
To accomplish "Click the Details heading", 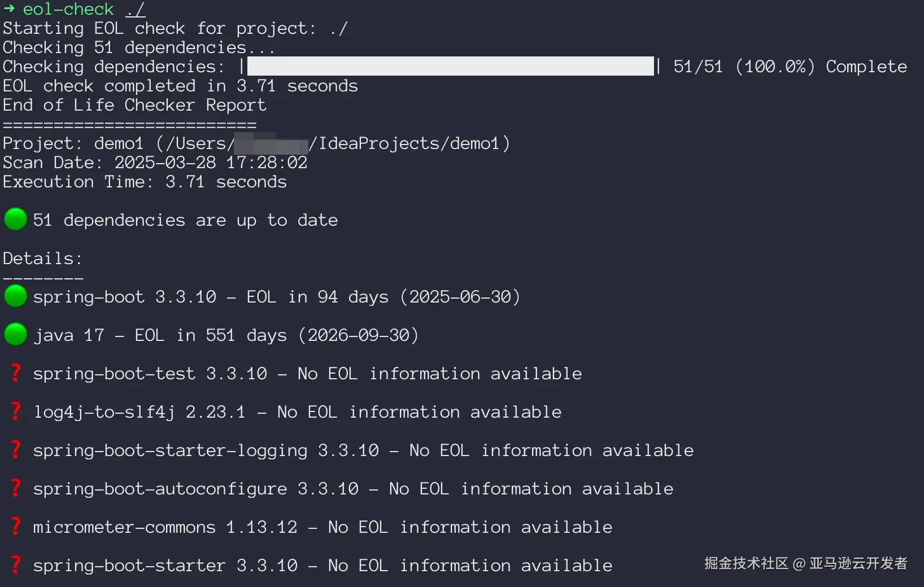I will click(x=42, y=259).
